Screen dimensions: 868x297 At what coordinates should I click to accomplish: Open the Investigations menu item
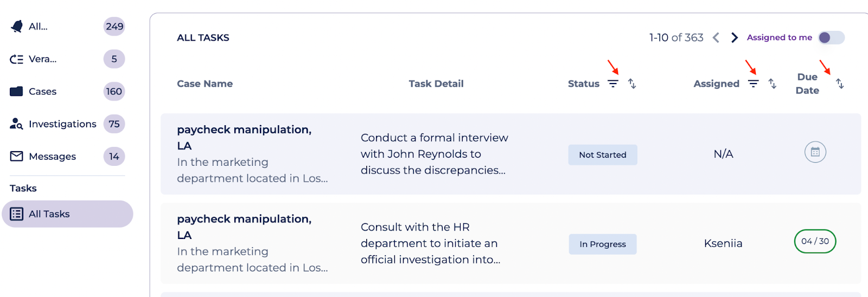(62, 124)
